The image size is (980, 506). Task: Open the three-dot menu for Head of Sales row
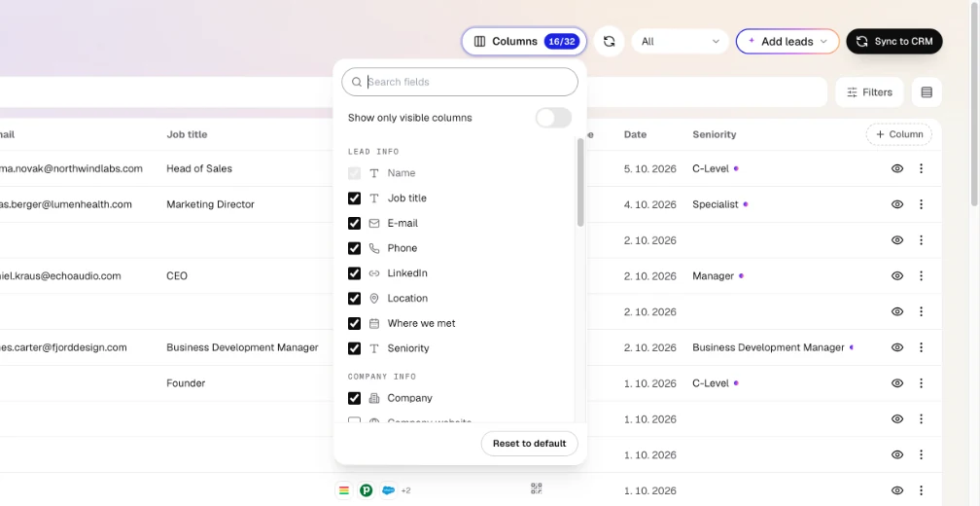921,168
